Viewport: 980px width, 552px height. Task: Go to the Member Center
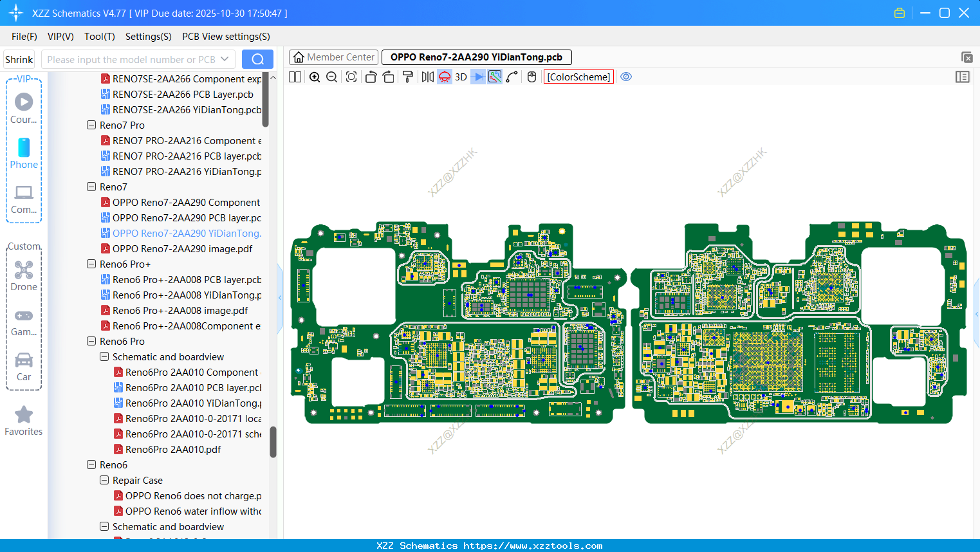[333, 57]
